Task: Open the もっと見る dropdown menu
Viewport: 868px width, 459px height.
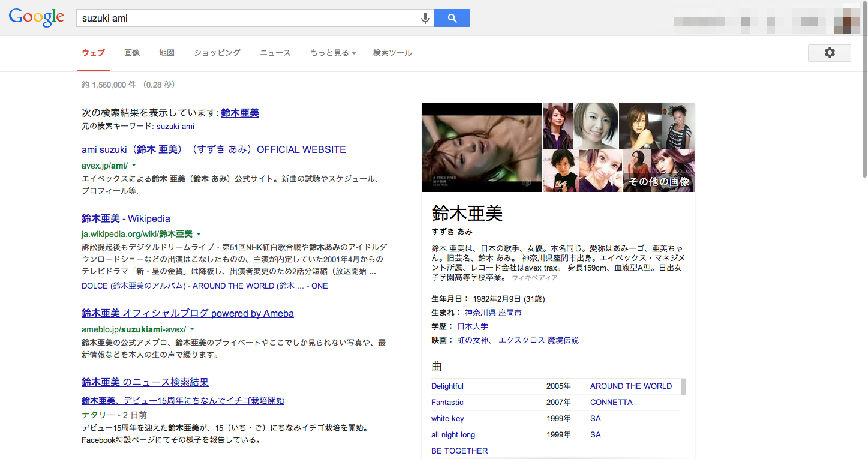Action: pyautogui.click(x=333, y=53)
